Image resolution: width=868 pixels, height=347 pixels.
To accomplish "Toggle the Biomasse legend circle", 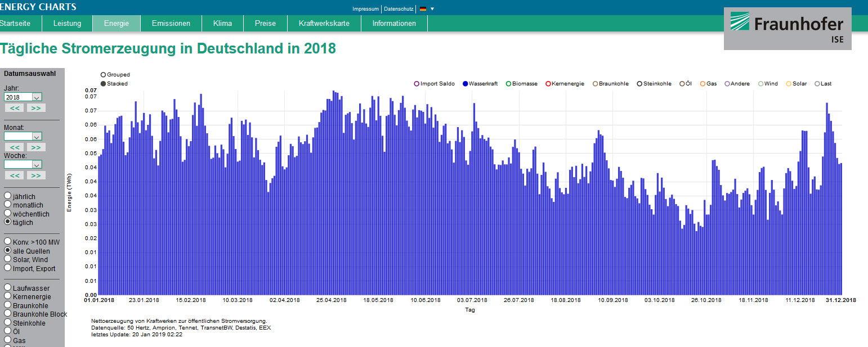I will point(508,84).
